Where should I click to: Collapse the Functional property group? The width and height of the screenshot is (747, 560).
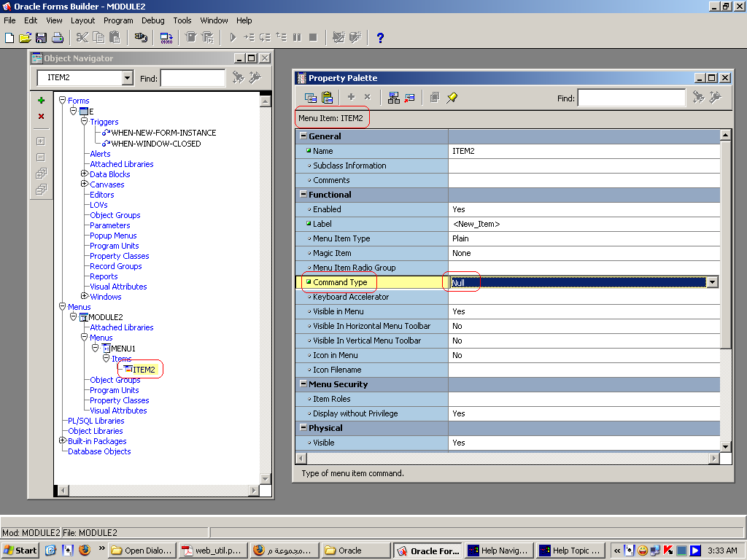(303, 195)
